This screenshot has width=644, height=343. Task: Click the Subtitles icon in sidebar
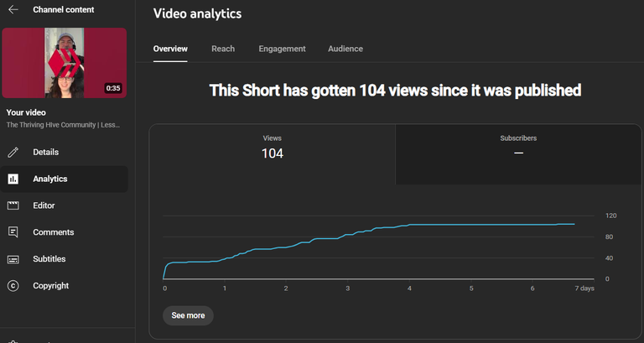pos(13,259)
